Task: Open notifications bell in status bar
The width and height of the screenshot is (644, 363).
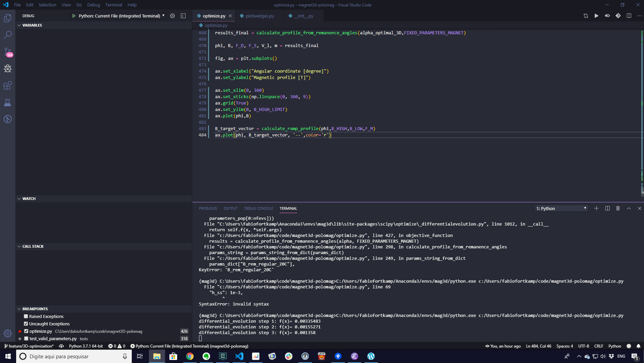Action: 638,346
